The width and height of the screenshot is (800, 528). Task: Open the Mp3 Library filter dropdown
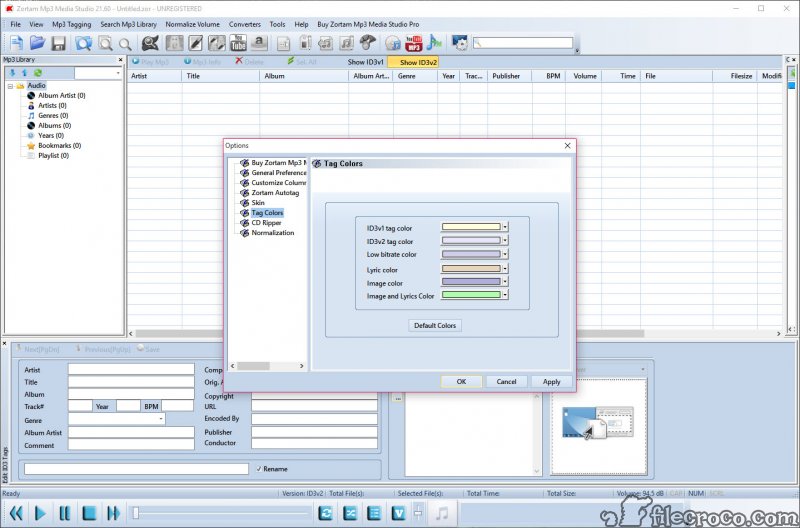pyautogui.click(x=118, y=73)
